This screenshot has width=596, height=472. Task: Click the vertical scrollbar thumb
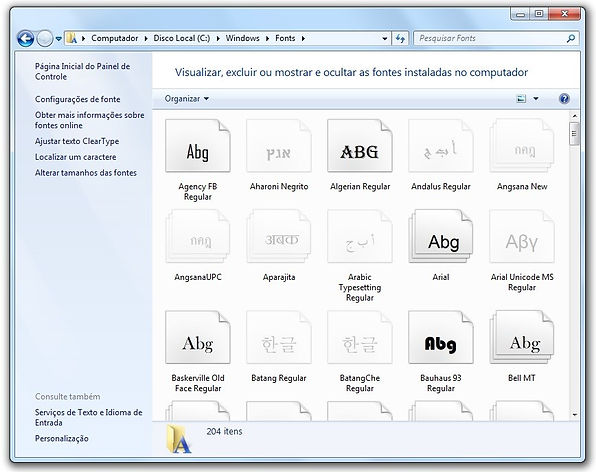[x=574, y=133]
